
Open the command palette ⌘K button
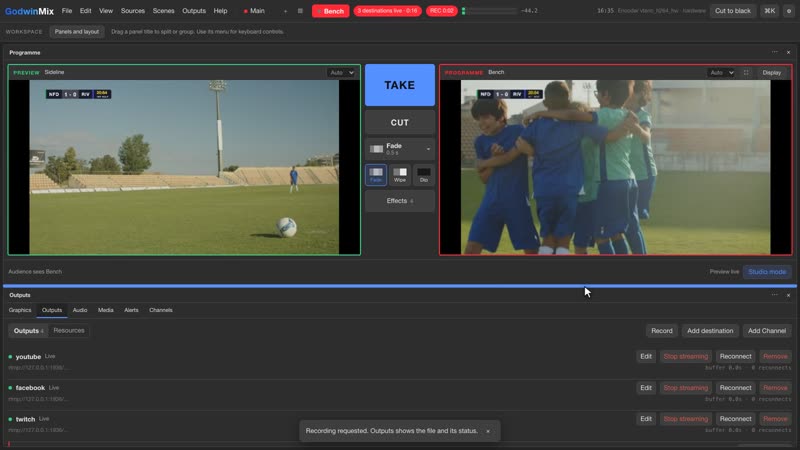pyautogui.click(x=769, y=11)
